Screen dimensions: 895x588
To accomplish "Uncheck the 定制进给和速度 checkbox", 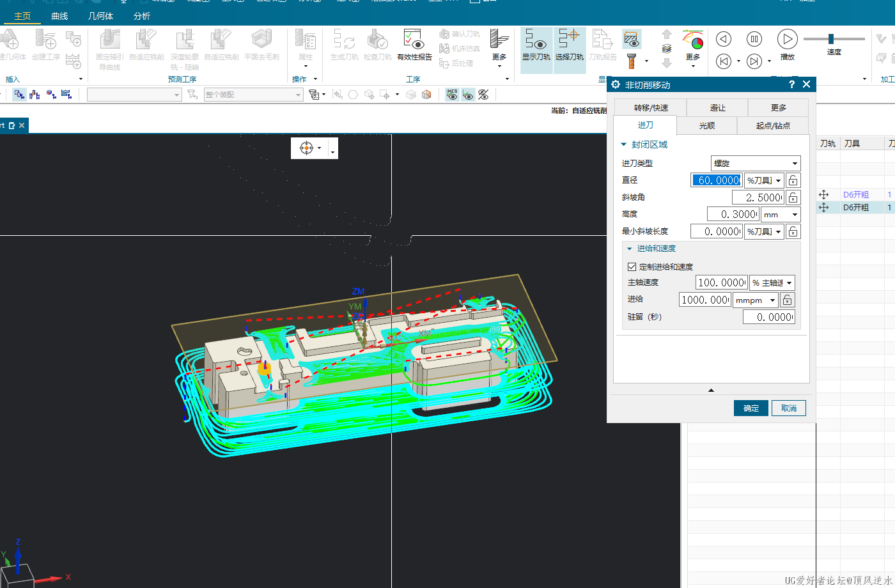I will point(632,267).
